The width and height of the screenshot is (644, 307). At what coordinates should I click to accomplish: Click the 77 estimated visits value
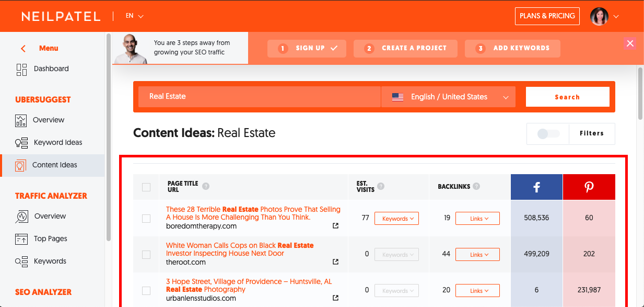pyautogui.click(x=366, y=218)
